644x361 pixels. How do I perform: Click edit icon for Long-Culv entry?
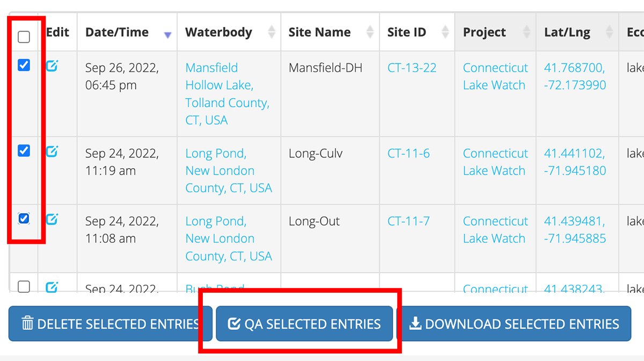[52, 152]
